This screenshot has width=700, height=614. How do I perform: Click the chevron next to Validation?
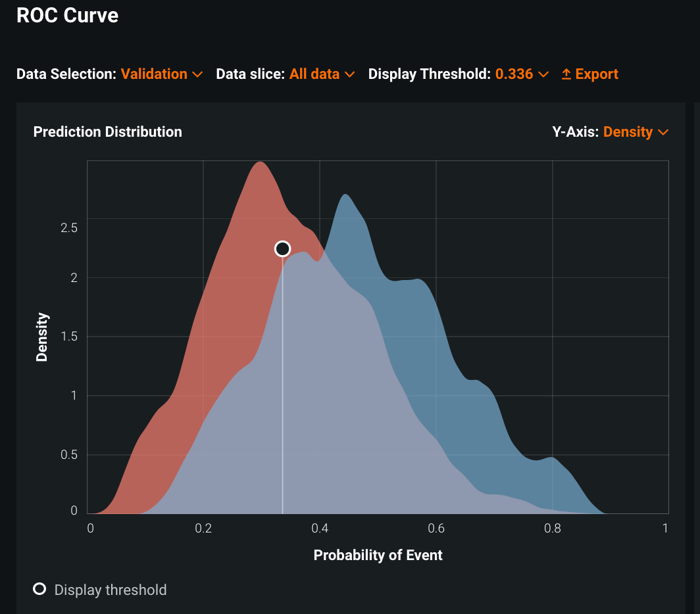197,74
